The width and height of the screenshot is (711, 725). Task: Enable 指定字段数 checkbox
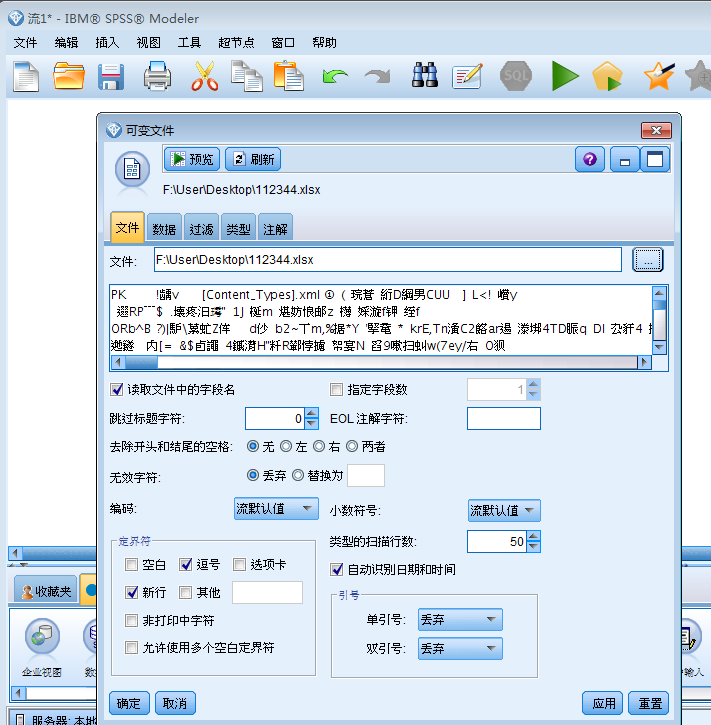(x=336, y=389)
